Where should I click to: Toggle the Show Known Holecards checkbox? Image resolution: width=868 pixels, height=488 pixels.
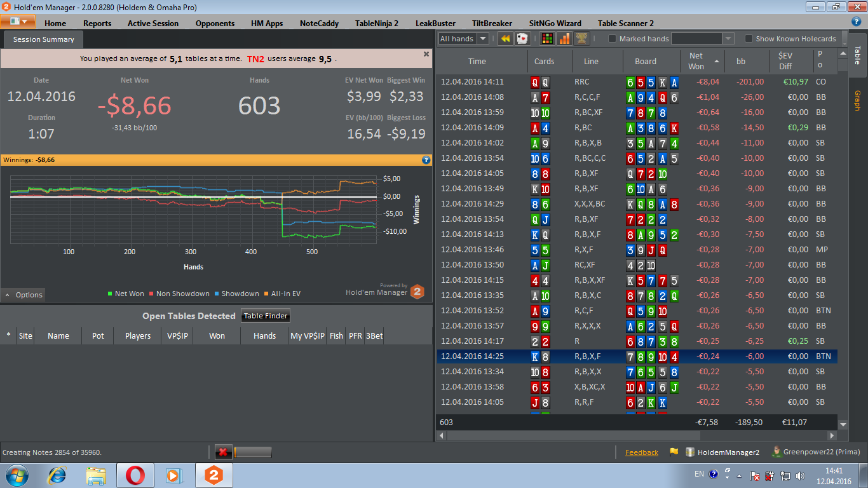point(749,39)
